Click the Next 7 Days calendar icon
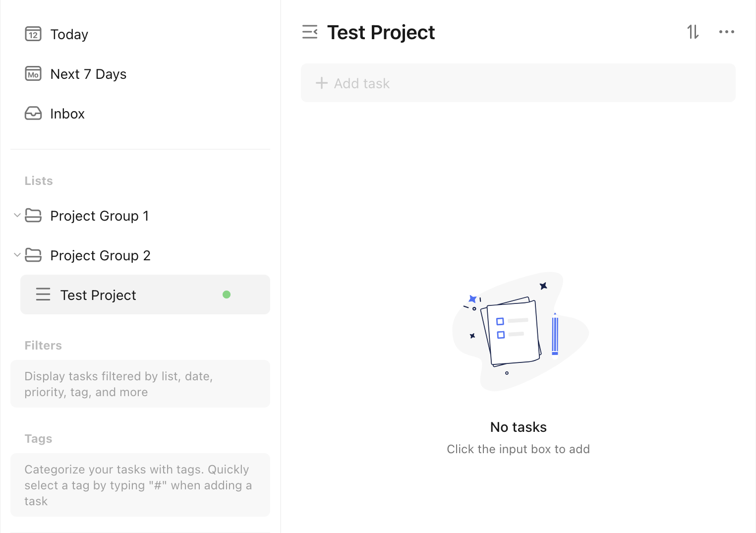 coord(33,74)
